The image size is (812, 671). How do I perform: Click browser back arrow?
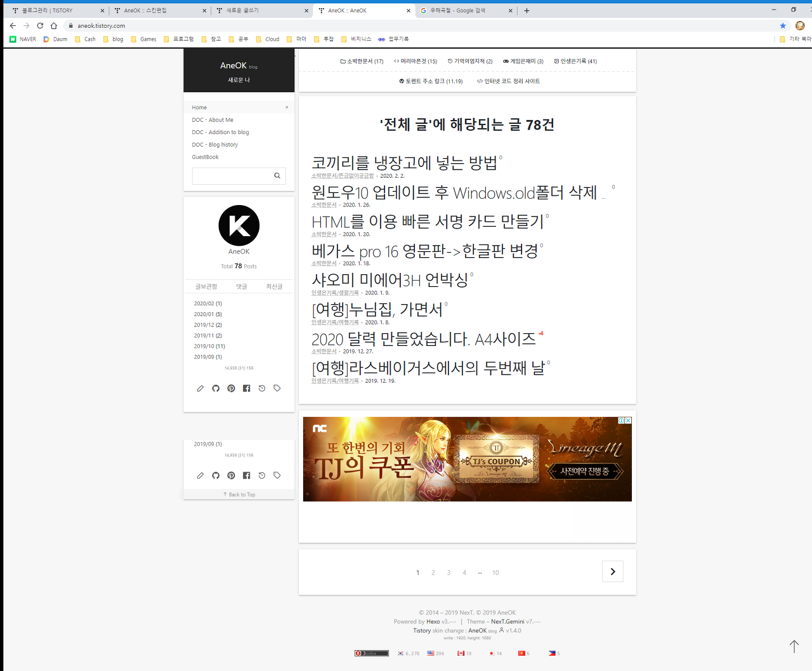13,25
